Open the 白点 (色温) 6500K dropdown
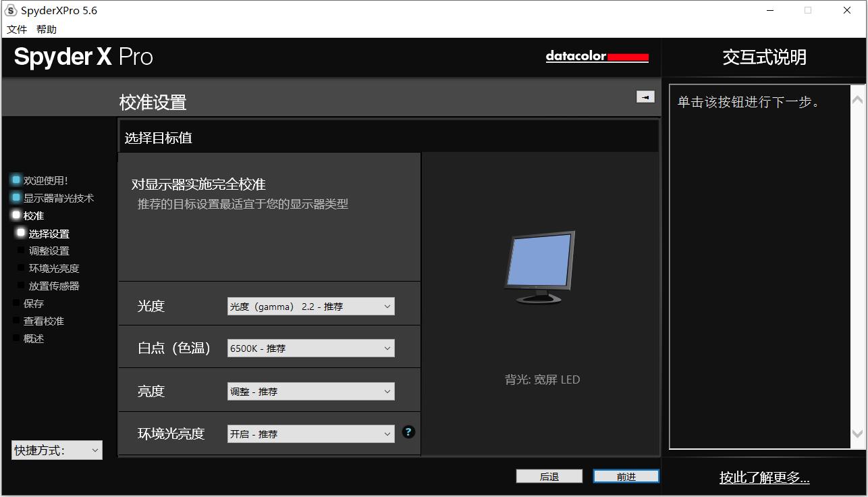 (310, 348)
